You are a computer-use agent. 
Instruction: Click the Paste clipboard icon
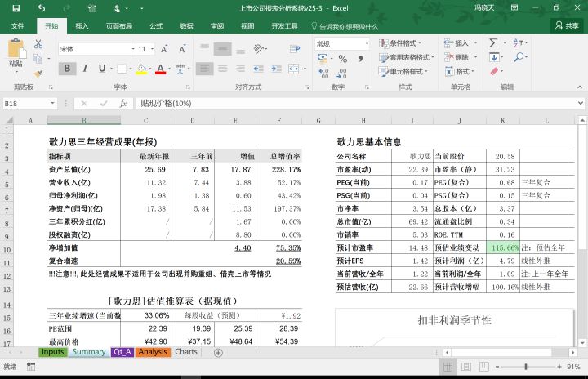click(16, 49)
